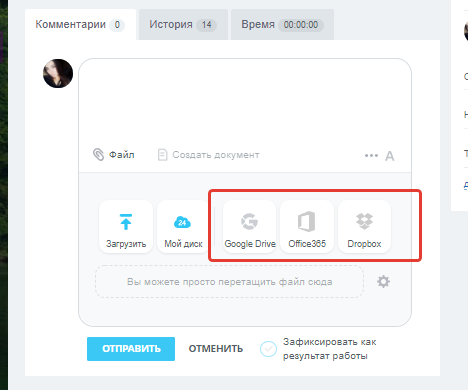Screen dimensions: 468x390
Task: Open the Время tab
Action: (282, 25)
